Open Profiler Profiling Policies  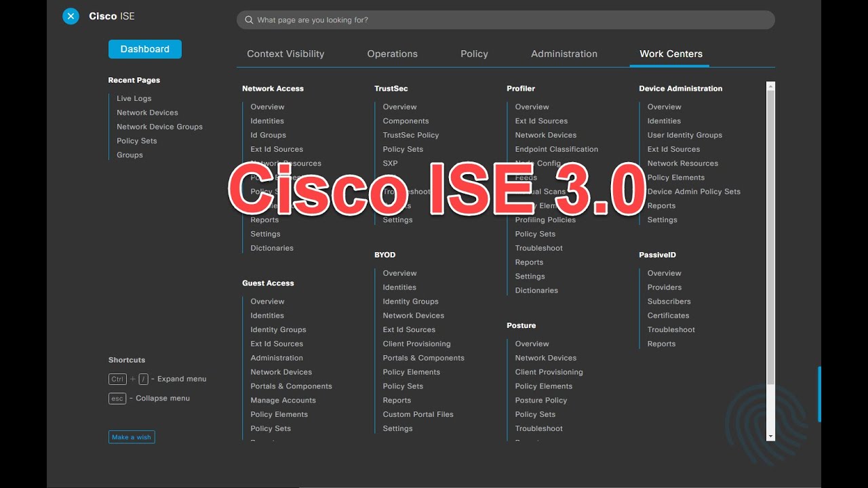545,220
